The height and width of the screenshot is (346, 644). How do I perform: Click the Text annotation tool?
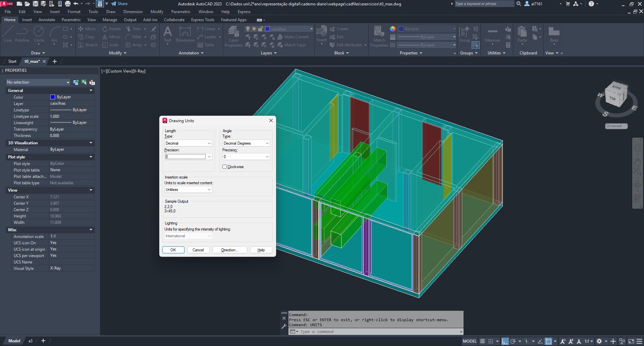click(x=167, y=34)
